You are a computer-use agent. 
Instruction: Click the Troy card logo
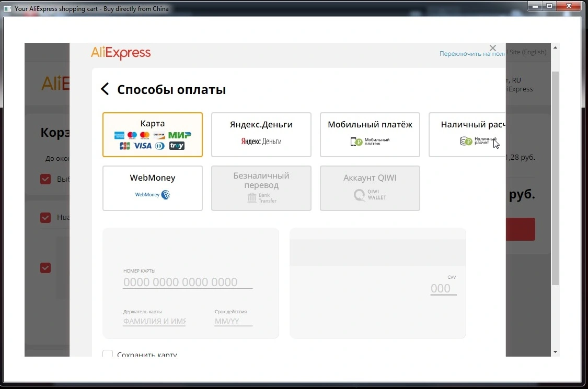tap(177, 146)
